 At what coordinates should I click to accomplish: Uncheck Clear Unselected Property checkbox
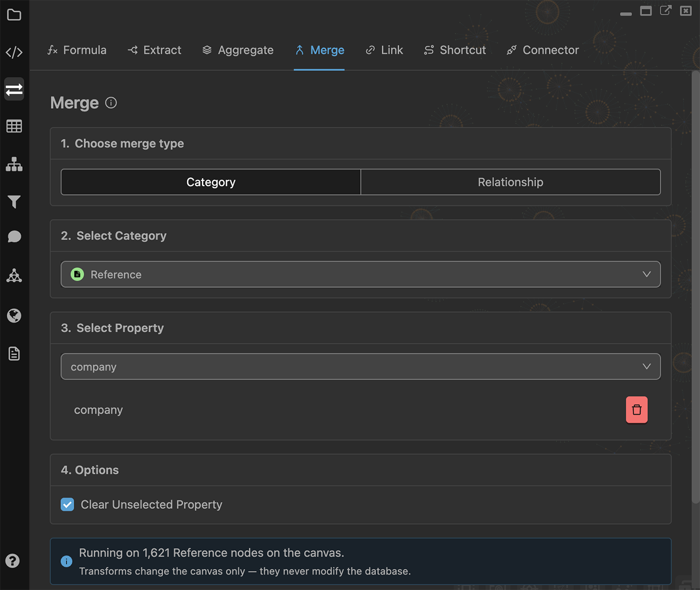[67, 504]
